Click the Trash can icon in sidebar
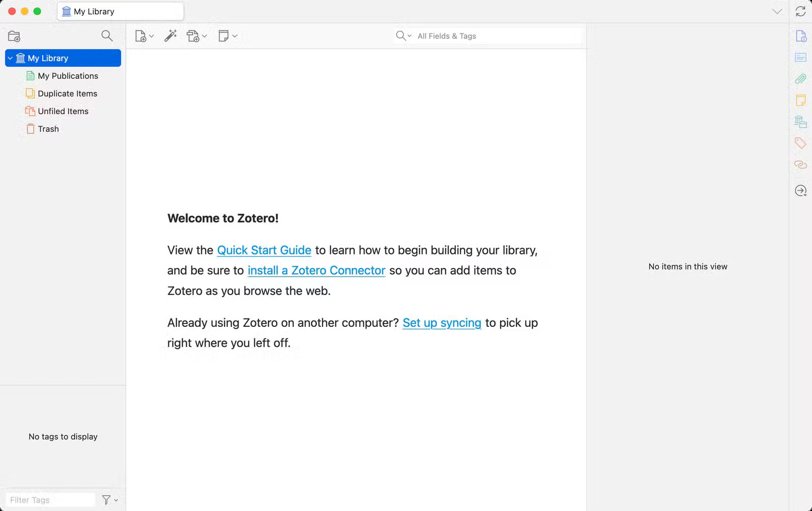812x511 pixels. click(30, 129)
